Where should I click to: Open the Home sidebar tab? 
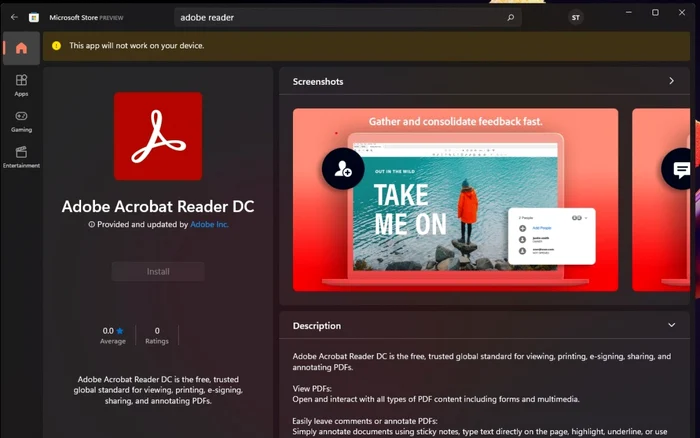tap(21, 48)
